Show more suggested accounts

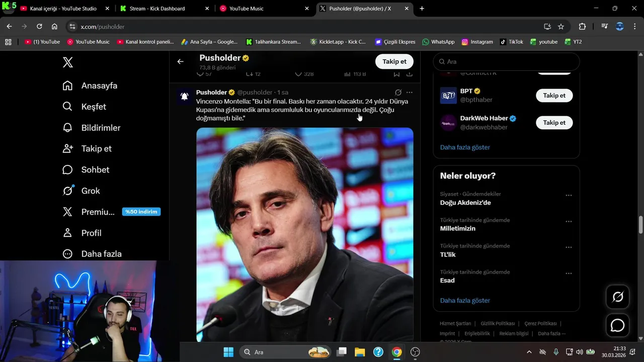465,147
